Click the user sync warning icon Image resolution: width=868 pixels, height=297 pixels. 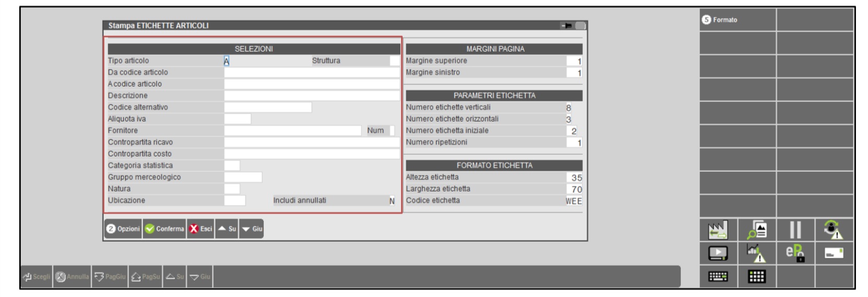click(833, 230)
